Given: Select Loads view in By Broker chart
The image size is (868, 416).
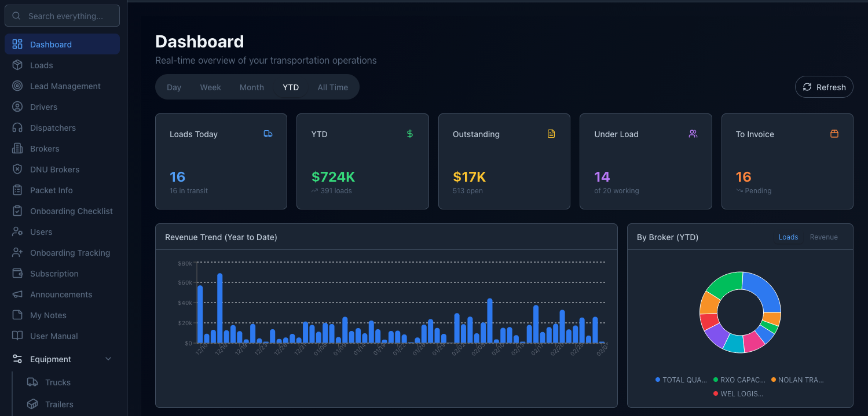Looking at the screenshot, I should point(788,237).
